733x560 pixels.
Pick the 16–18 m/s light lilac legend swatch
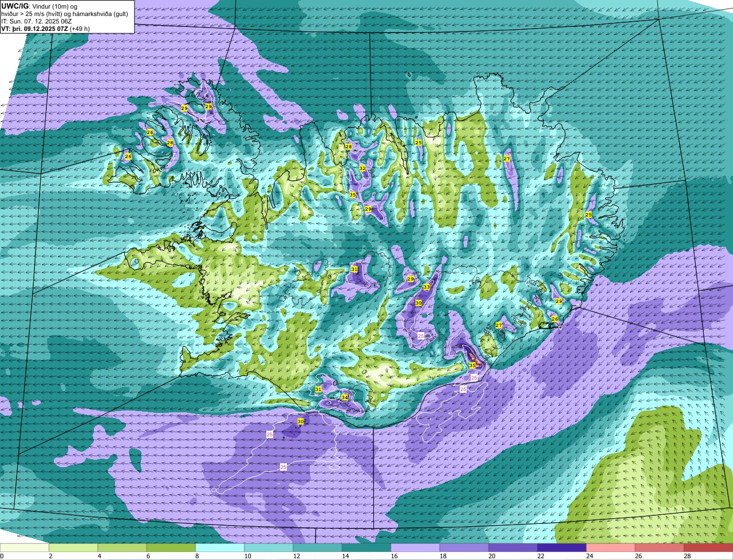415,547
